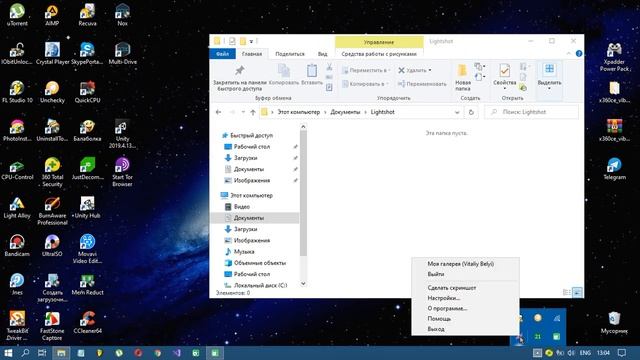Open FastStone Capture shortcut
Viewport: 640px width, 360px height.
(x=52, y=326)
